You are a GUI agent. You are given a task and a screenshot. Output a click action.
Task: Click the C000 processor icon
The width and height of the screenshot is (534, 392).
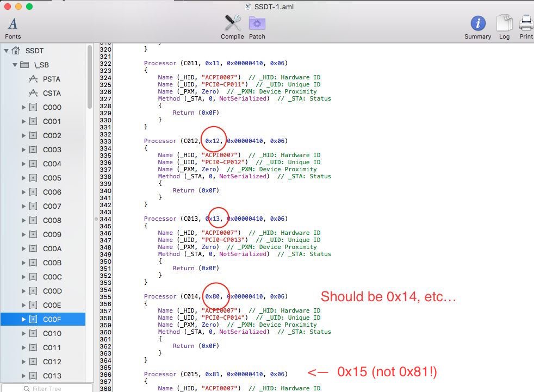[33, 107]
